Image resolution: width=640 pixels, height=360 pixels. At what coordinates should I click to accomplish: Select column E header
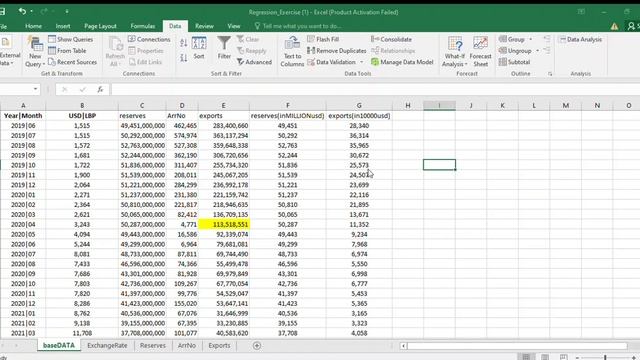tap(223, 105)
